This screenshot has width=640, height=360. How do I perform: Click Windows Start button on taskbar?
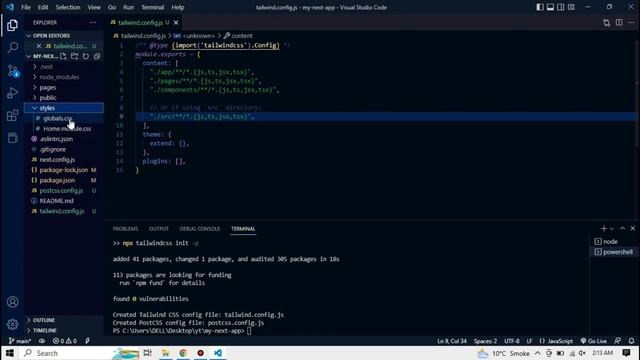coord(10,353)
